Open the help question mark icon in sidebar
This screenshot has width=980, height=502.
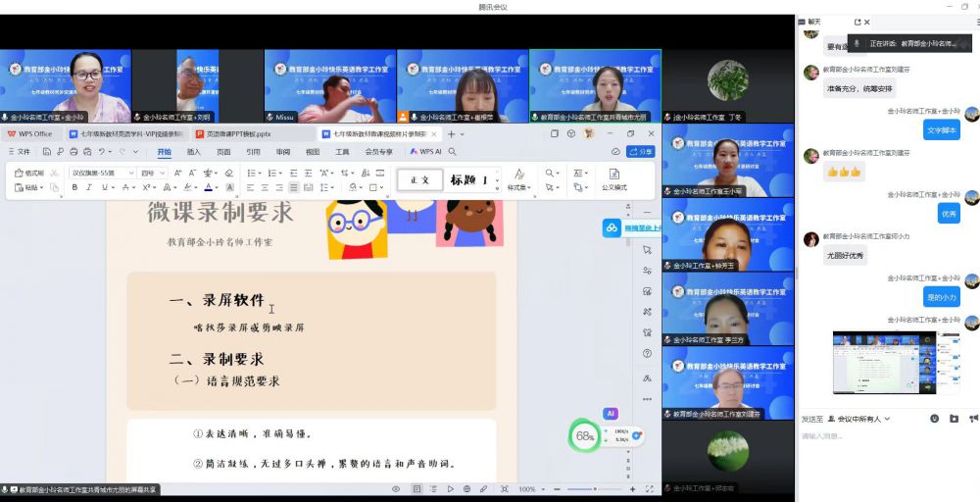click(647, 354)
